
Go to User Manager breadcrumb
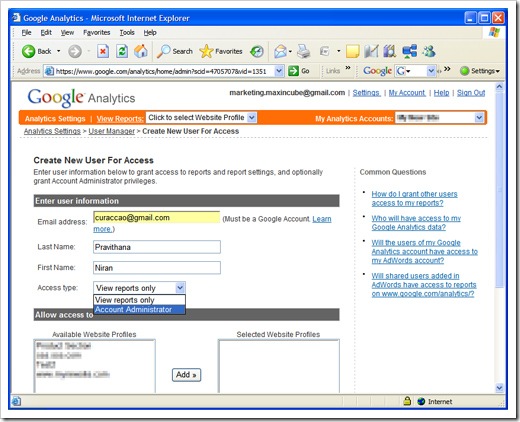point(112,131)
